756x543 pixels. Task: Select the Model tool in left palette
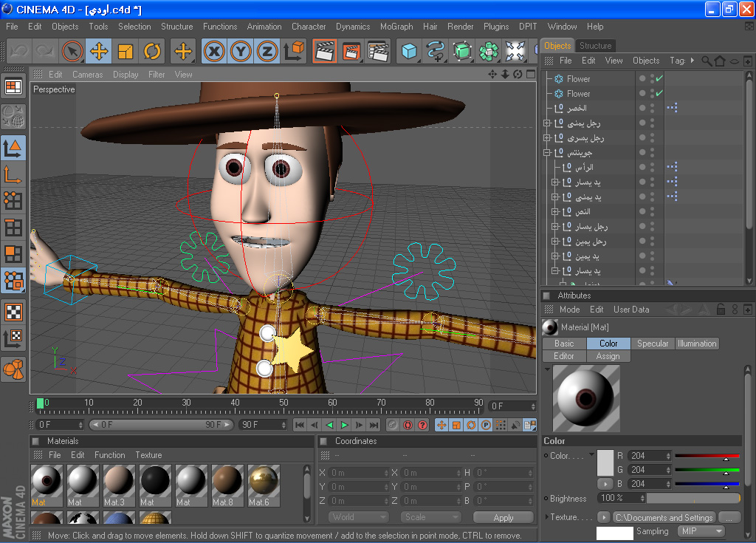tap(13, 148)
